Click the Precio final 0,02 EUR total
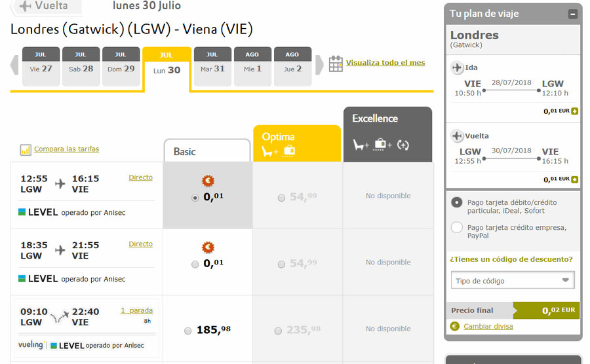 (x=513, y=310)
